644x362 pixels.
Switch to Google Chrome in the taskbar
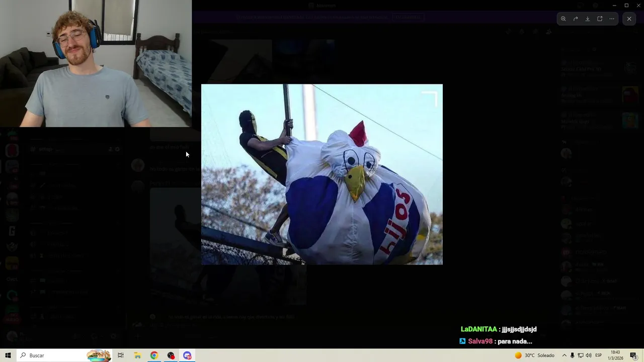coord(154,355)
